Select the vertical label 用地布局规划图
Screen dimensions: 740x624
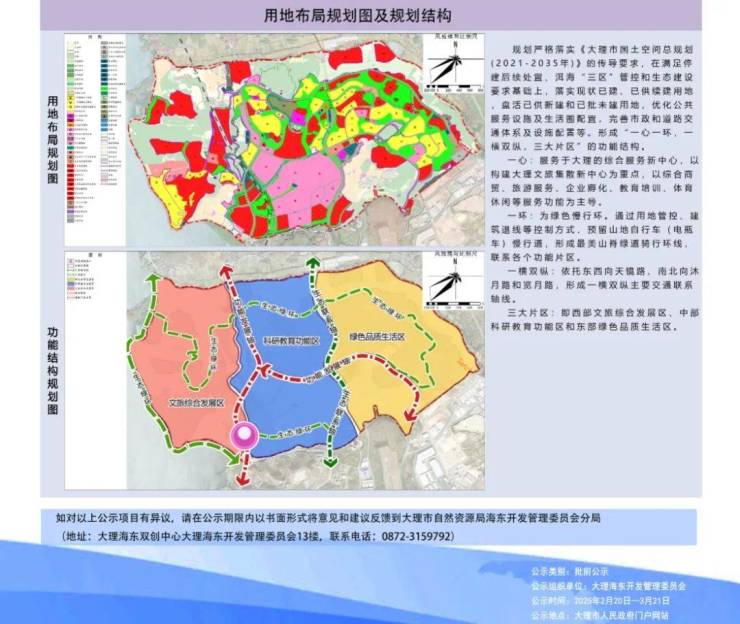coord(52,140)
